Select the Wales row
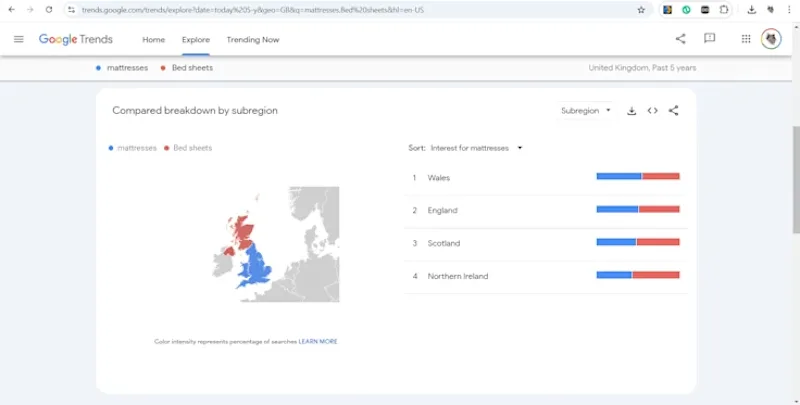This screenshot has height=405, width=800. (x=546, y=178)
